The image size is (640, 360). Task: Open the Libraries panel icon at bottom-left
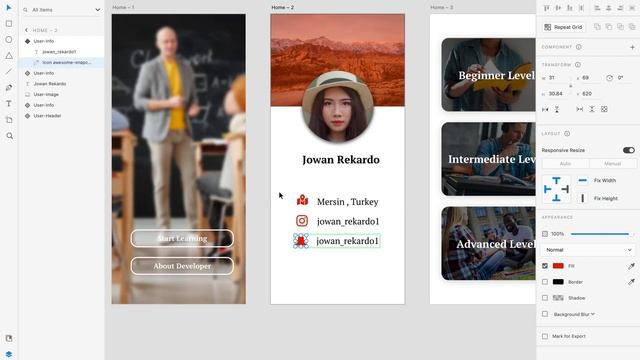click(x=9, y=338)
